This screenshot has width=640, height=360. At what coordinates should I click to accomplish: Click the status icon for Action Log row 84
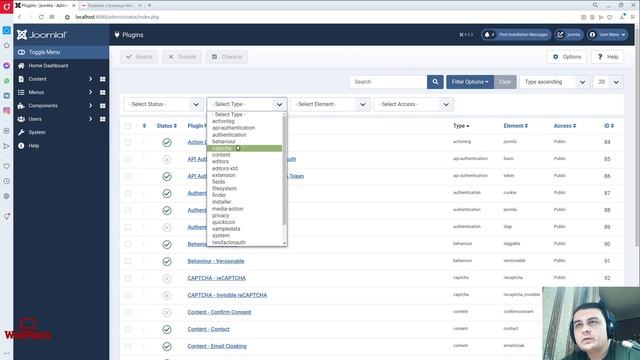pyautogui.click(x=167, y=142)
